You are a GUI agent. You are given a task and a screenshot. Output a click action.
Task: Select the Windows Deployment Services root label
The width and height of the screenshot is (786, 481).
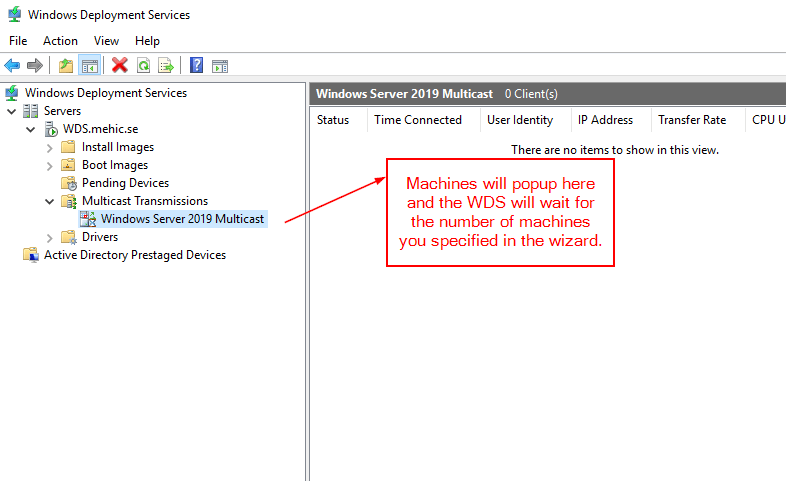pos(106,93)
